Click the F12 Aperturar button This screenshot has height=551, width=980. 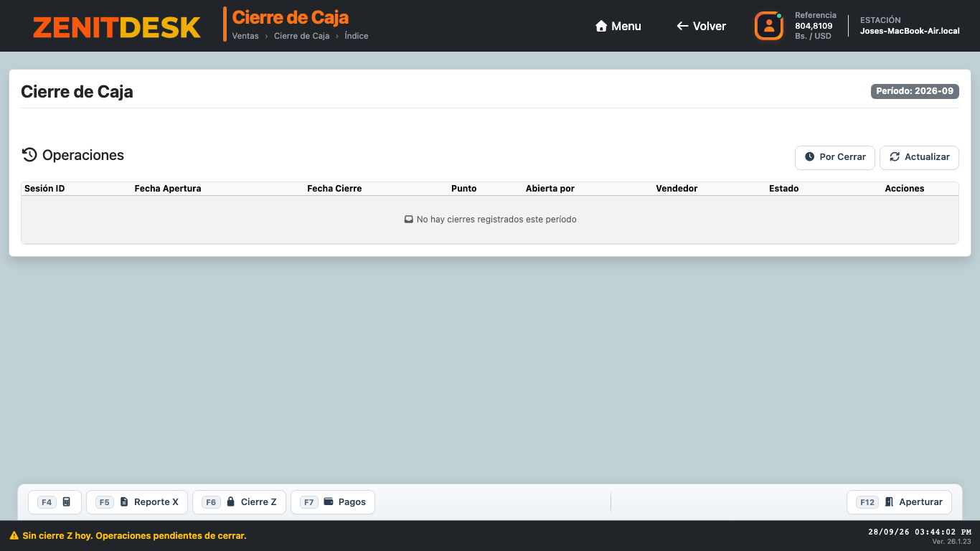(x=900, y=502)
